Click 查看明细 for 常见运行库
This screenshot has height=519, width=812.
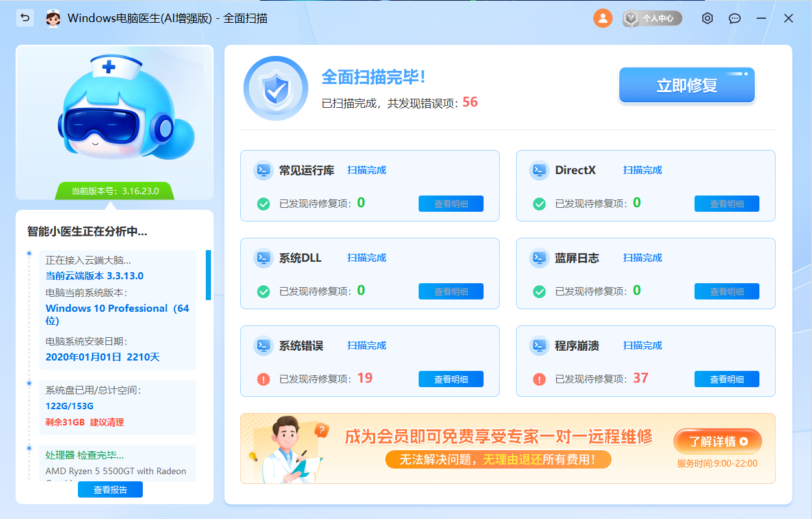[451, 203]
